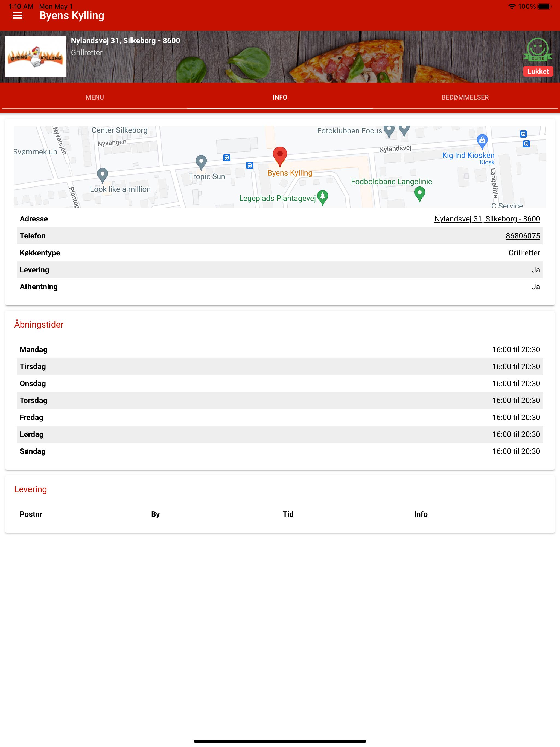Viewport: 560px width, 747px height.
Task: Tap the bus stop icon beside Tropic Sun
Action: [x=227, y=158]
